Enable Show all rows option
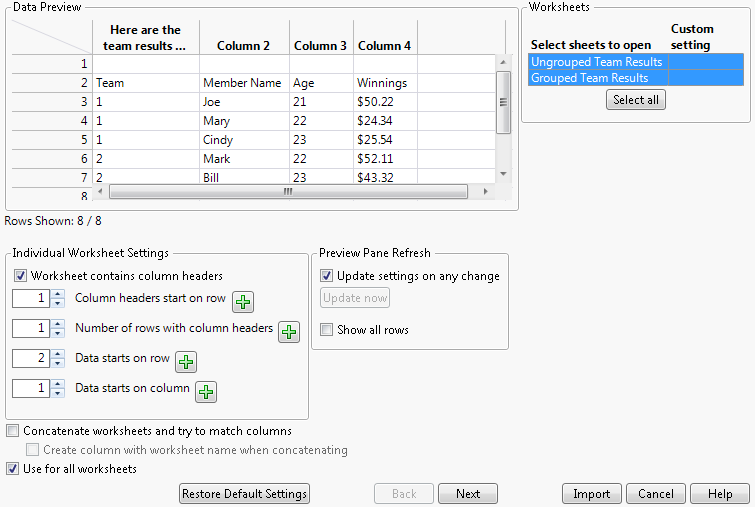Screen dimensions: 755x507 [x=327, y=330]
